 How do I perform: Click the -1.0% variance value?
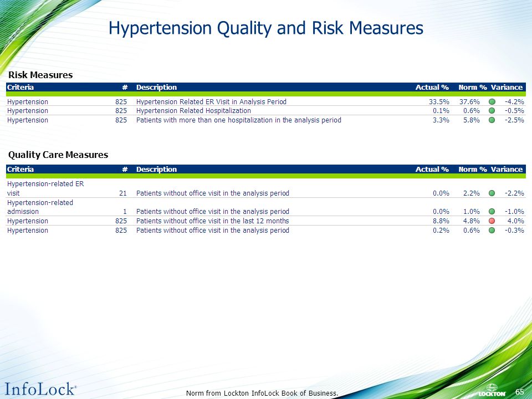(x=514, y=212)
